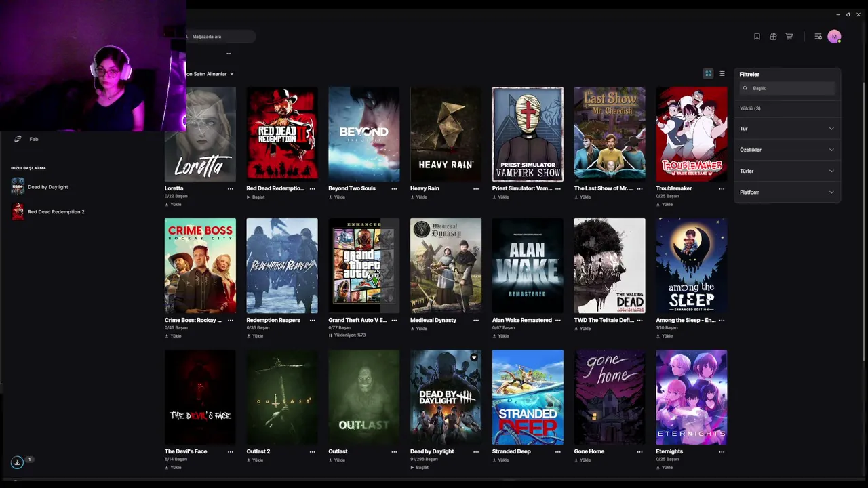
Task: Expand the Türler filter section
Action: [x=787, y=171]
